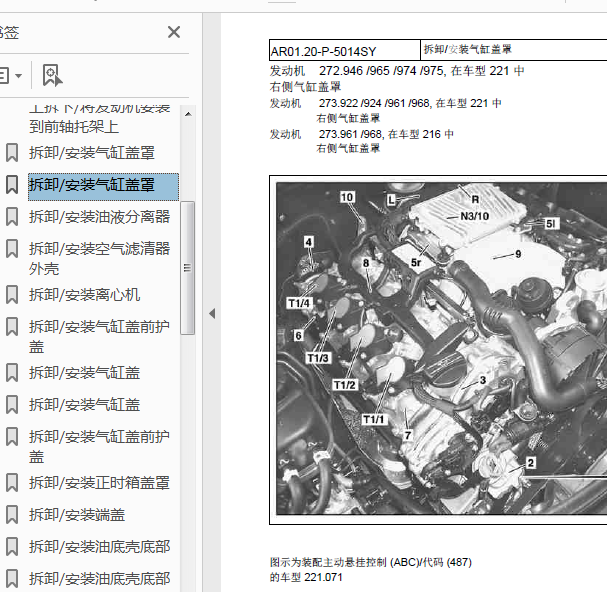Click the bookmark list scroll-up arrow
The image size is (607, 592).
[188, 114]
